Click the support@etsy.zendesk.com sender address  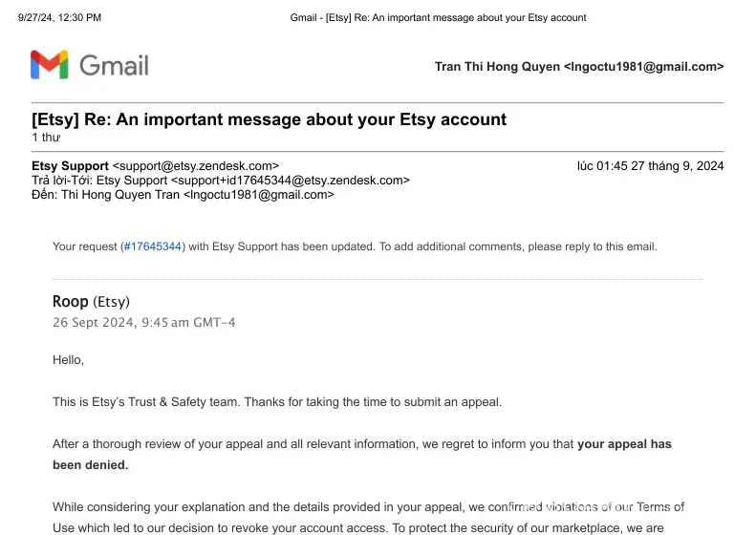196,166
